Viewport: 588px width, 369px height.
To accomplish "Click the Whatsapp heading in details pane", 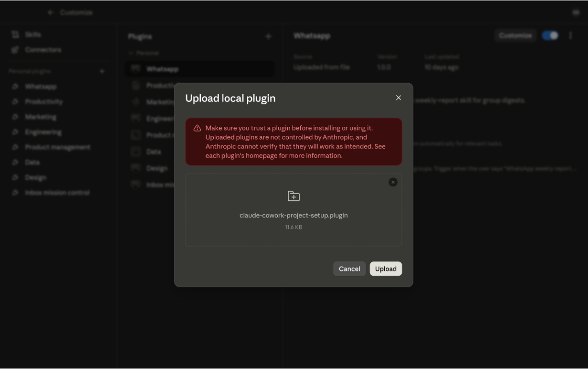I will pyautogui.click(x=312, y=36).
